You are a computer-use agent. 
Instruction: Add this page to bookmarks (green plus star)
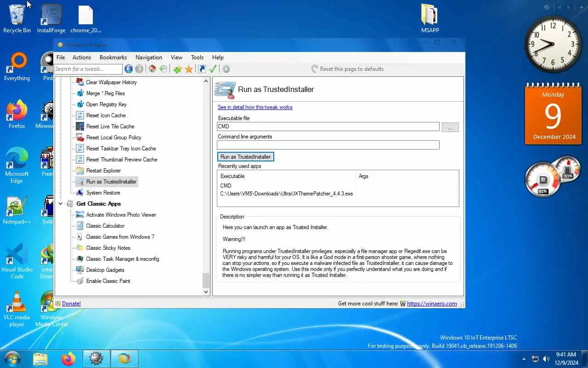click(178, 69)
